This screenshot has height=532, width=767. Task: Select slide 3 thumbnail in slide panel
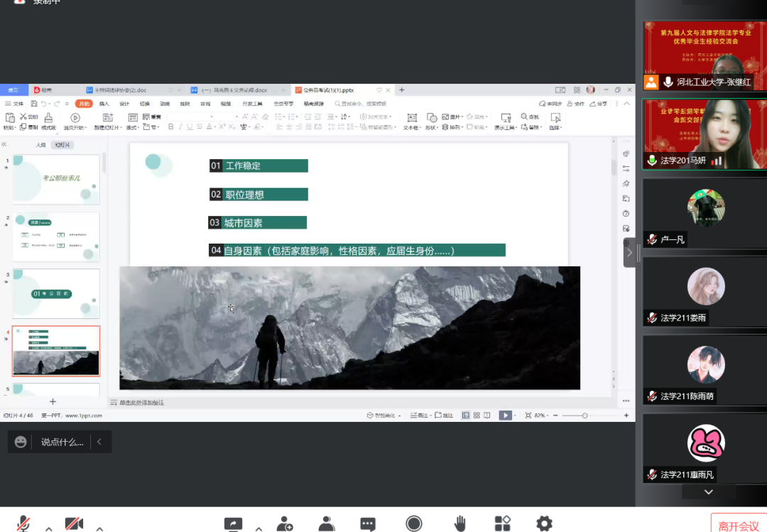tap(56, 293)
